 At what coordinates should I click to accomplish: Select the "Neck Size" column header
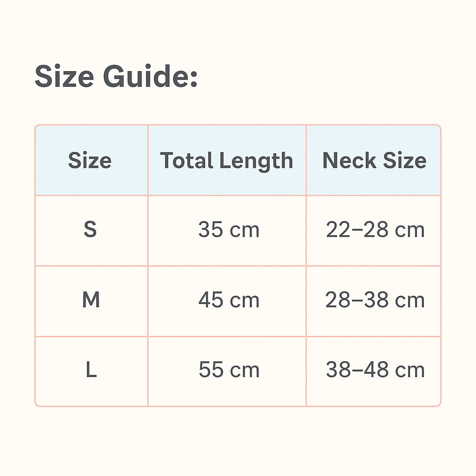tap(374, 161)
